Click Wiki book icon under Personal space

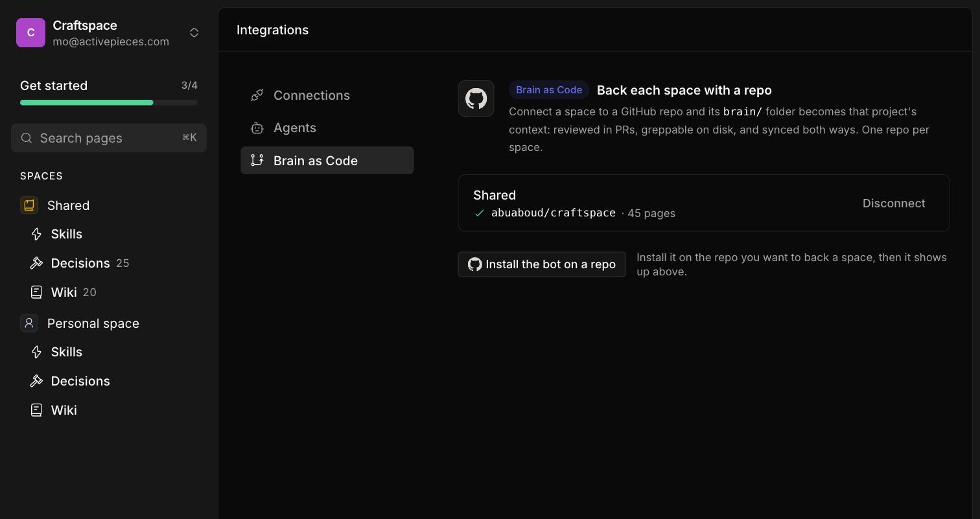click(x=37, y=410)
